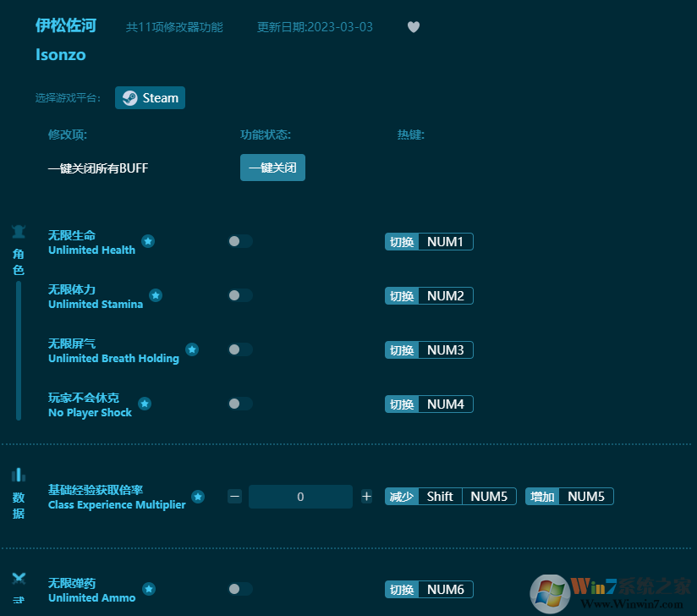Click the Unlimited Breath Holding label
The height and width of the screenshot is (616, 697).
pos(114,359)
